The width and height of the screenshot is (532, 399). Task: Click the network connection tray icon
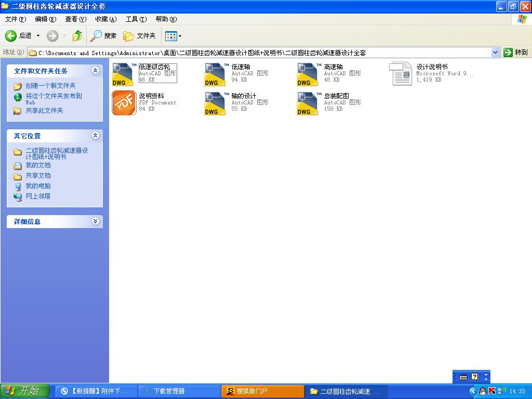coord(501,391)
